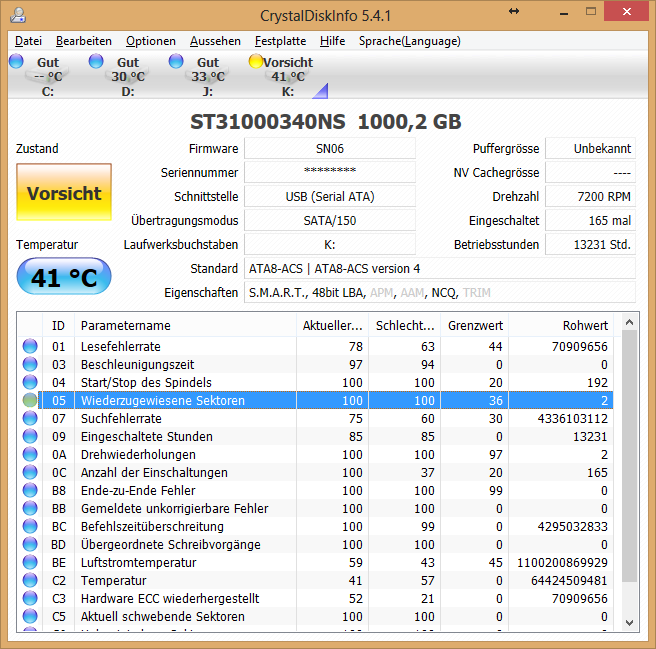The height and width of the screenshot is (649, 656).
Task: Click the Puffergrösse field Unbekannt
Action: (x=590, y=149)
